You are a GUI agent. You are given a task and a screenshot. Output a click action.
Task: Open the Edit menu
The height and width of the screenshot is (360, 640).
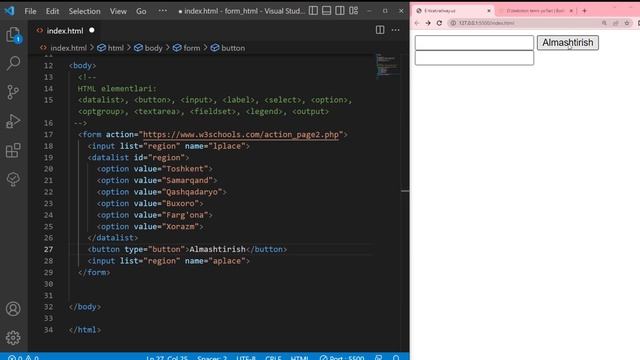click(52, 11)
